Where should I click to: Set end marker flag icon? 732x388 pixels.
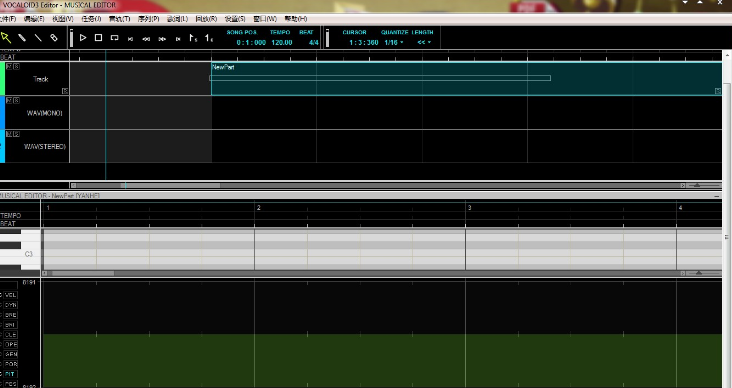(x=209, y=38)
